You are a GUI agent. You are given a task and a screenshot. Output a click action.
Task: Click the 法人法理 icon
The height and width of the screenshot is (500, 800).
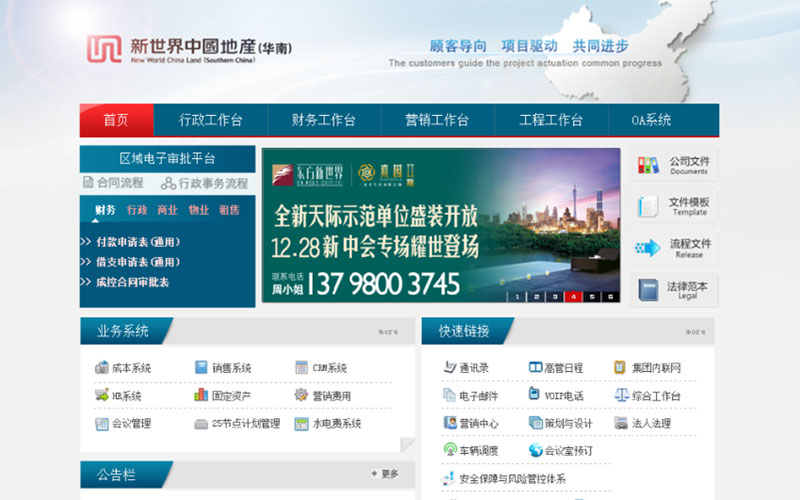[x=621, y=423]
